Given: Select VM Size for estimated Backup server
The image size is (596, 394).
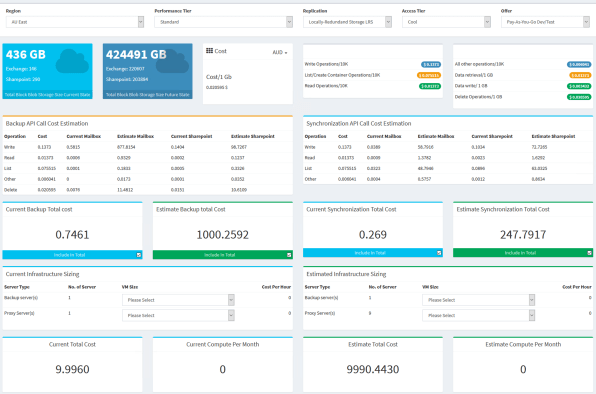Looking at the screenshot, I should 478,300.
